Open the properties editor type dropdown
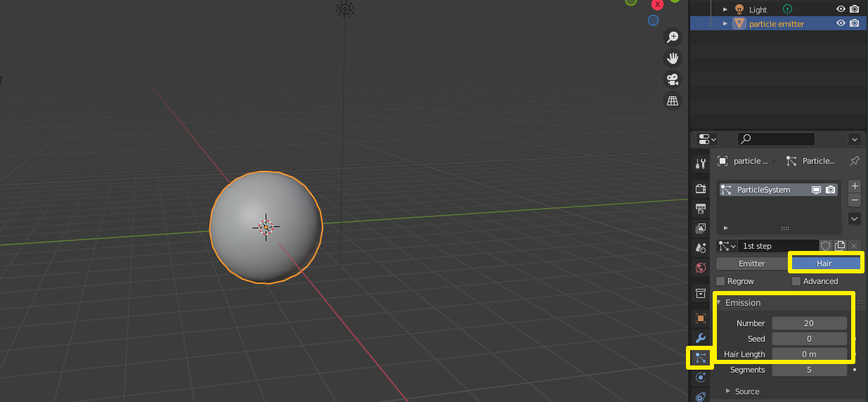The width and height of the screenshot is (868, 402). (706, 140)
